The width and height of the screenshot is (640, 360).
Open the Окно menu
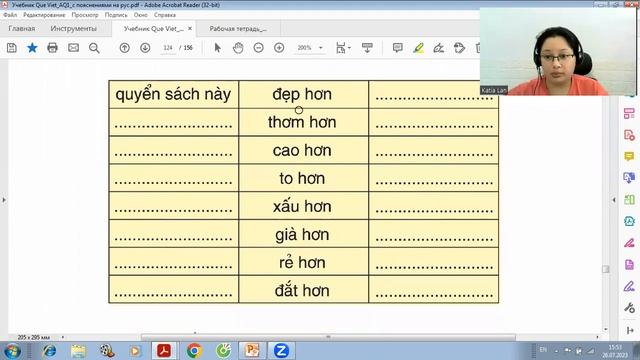tap(140, 15)
